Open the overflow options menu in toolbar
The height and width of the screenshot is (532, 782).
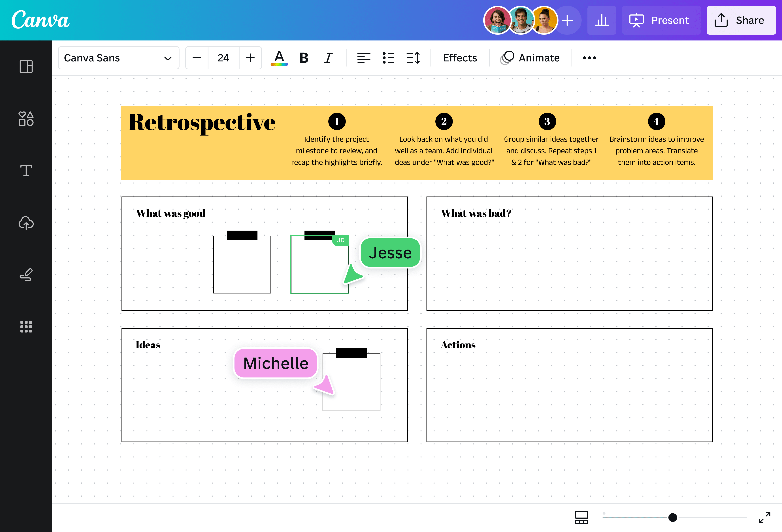(x=589, y=57)
